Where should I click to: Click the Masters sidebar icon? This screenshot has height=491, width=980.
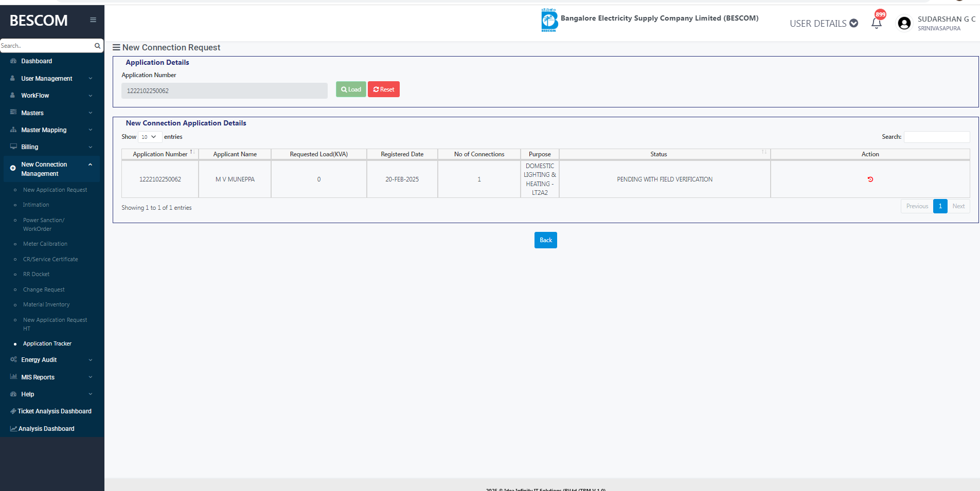click(x=13, y=113)
